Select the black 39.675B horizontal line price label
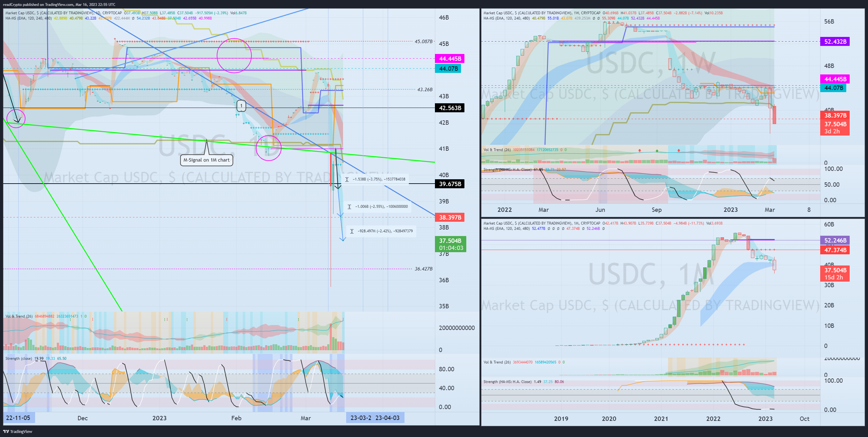The width and height of the screenshot is (868, 437). pos(450,184)
